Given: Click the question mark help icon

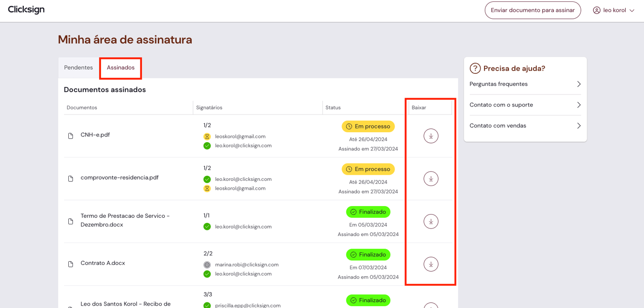Looking at the screenshot, I should [x=476, y=68].
